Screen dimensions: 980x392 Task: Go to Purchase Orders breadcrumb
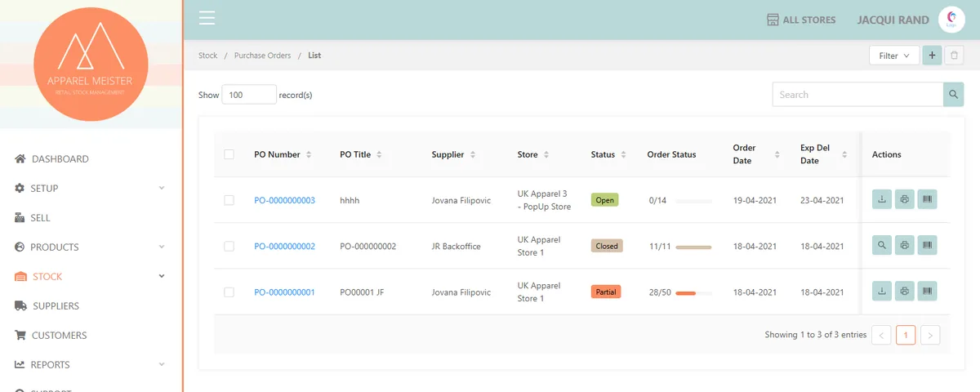pyautogui.click(x=262, y=56)
